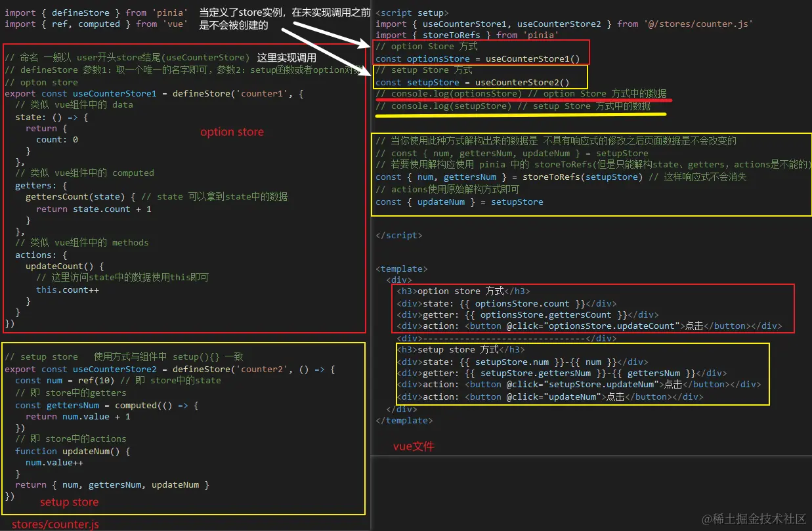The image size is (812, 531).
Task: Click the line importing ref, computed from 'vue'
Action: (x=96, y=24)
